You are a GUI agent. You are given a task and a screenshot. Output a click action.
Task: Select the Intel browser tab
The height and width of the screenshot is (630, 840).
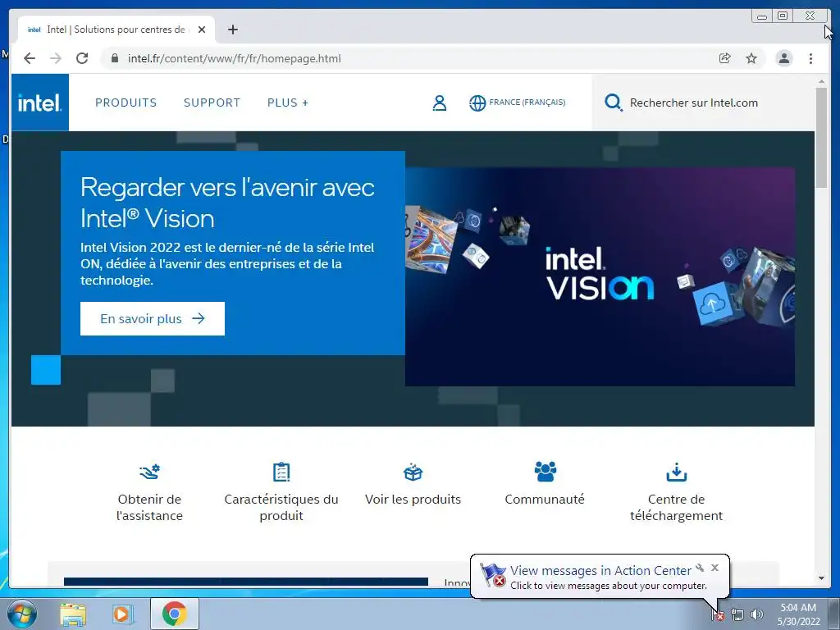pyautogui.click(x=116, y=30)
